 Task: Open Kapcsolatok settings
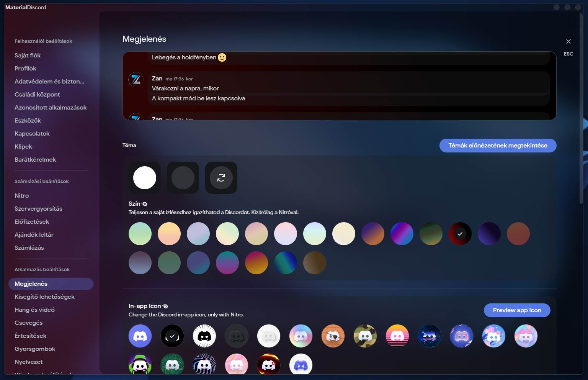click(x=51, y=134)
